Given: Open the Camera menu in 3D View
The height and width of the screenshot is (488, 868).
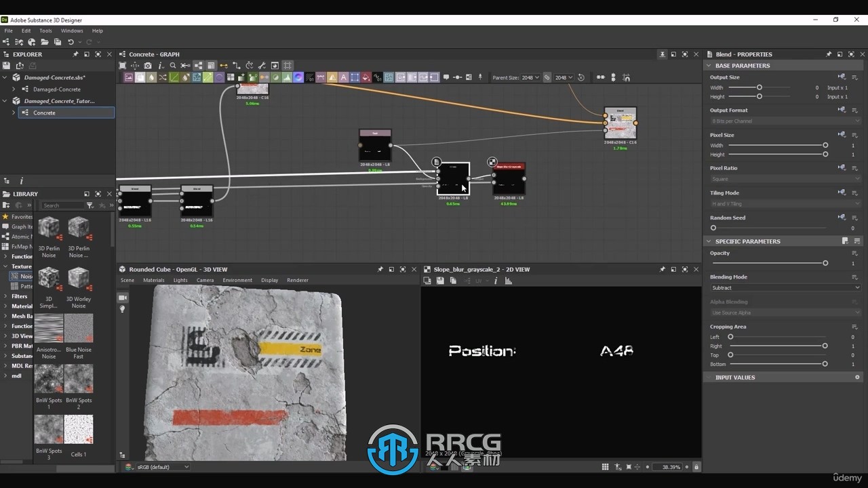Looking at the screenshot, I should pos(205,280).
